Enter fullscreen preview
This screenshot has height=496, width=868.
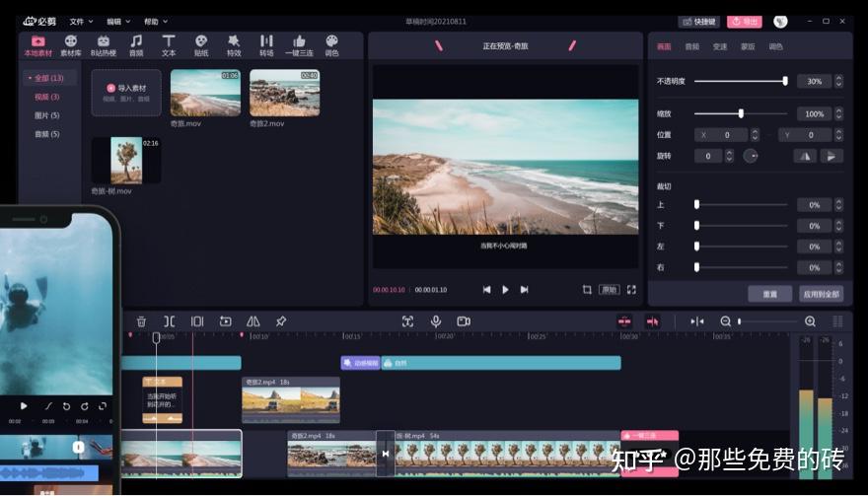(x=631, y=290)
